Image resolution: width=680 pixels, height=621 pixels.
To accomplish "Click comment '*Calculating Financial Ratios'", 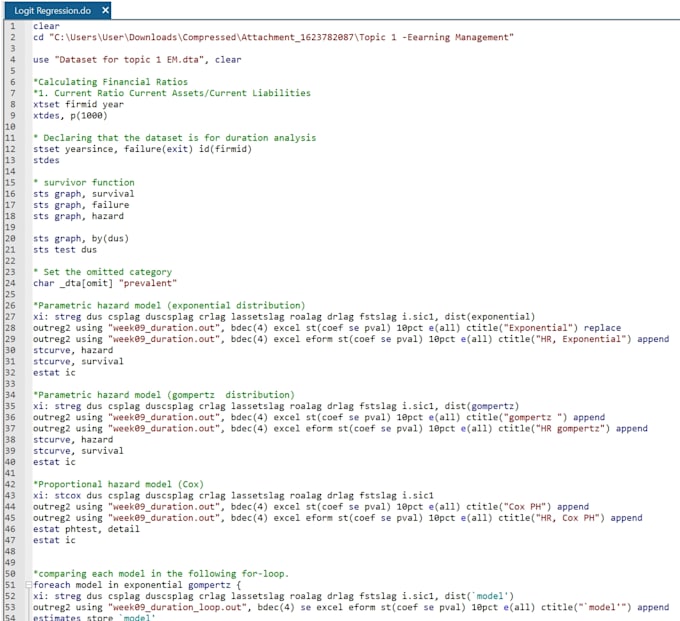I will pos(111,82).
